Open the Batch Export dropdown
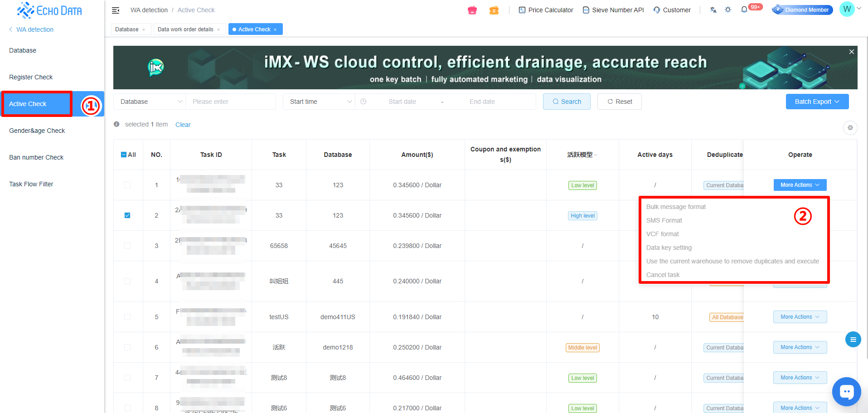 (817, 102)
